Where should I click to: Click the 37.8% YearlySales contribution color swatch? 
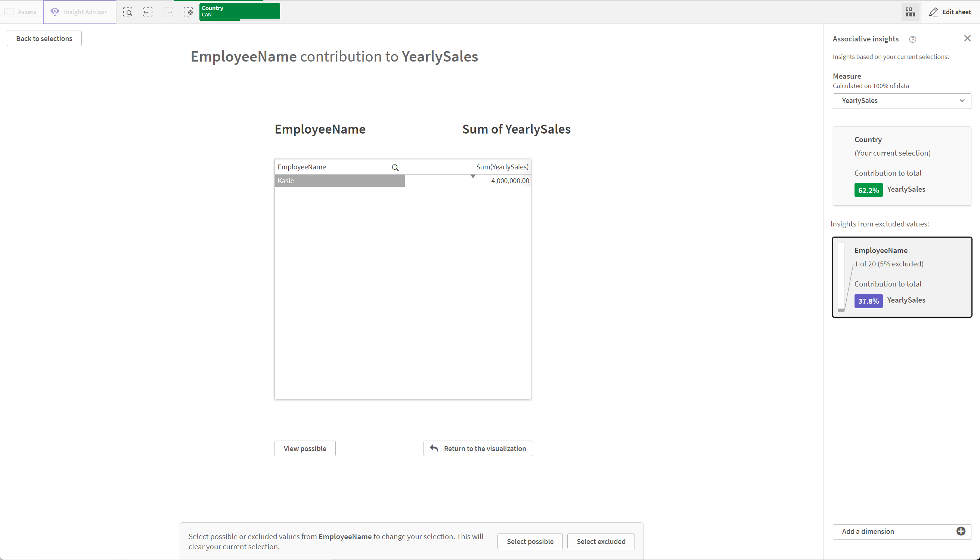click(x=868, y=300)
